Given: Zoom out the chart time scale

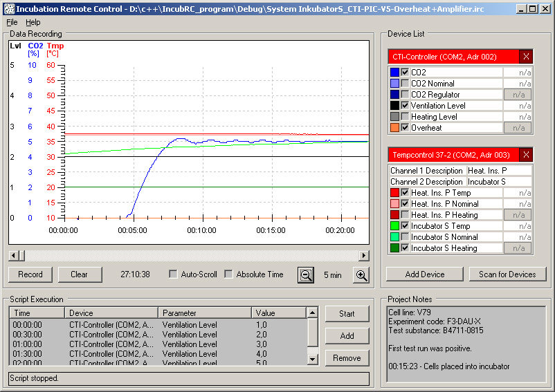Looking at the screenshot, I should (305, 275).
